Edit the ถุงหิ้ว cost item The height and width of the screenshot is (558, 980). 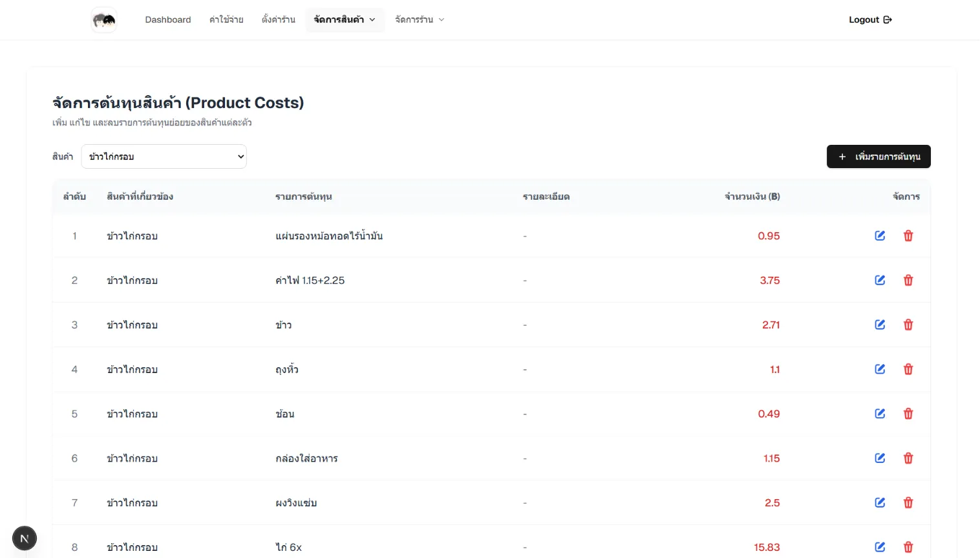coord(880,369)
